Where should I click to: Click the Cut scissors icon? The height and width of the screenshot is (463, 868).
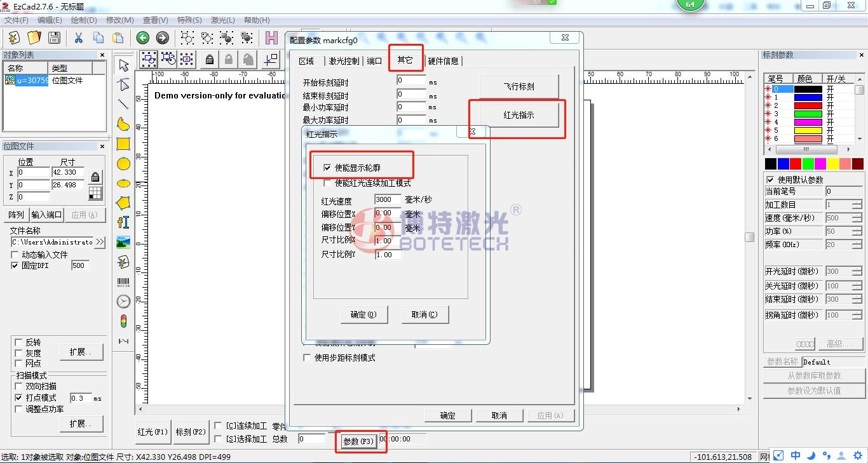78,38
